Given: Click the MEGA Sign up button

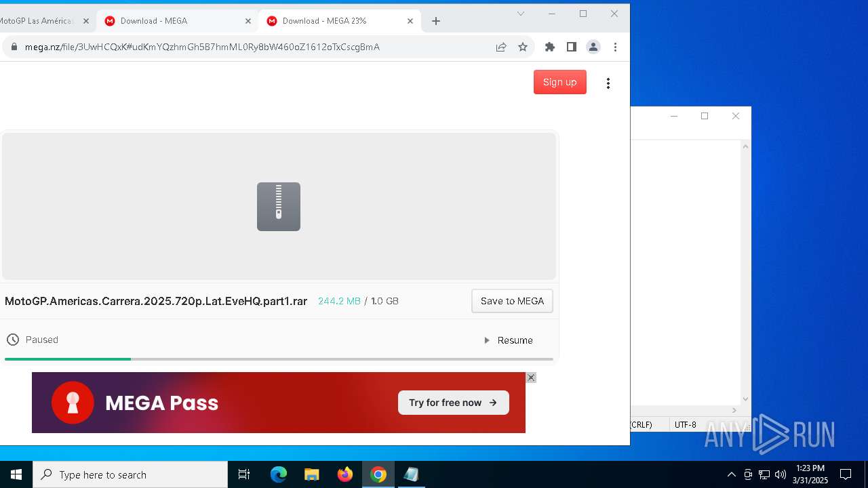Looking at the screenshot, I should tap(560, 82).
